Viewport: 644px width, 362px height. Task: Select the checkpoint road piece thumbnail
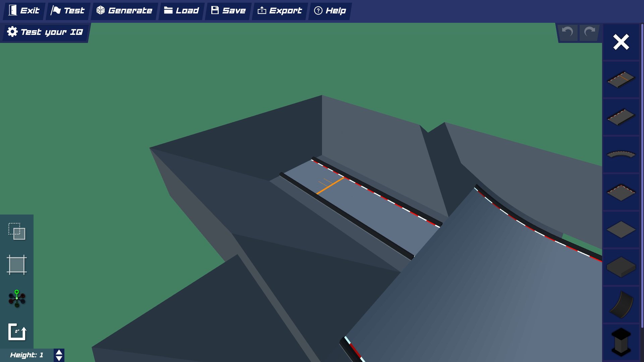pos(621,79)
